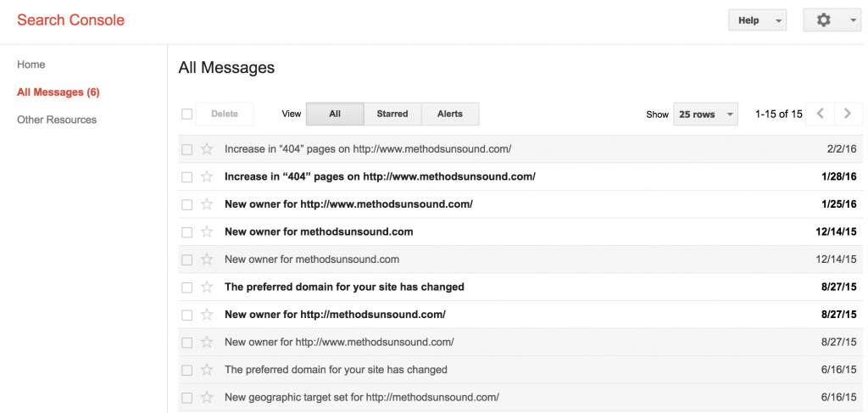The height and width of the screenshot is (413, 868).
Task: Star the bold 12/14/15 New owner message
Action: point(207,232)
